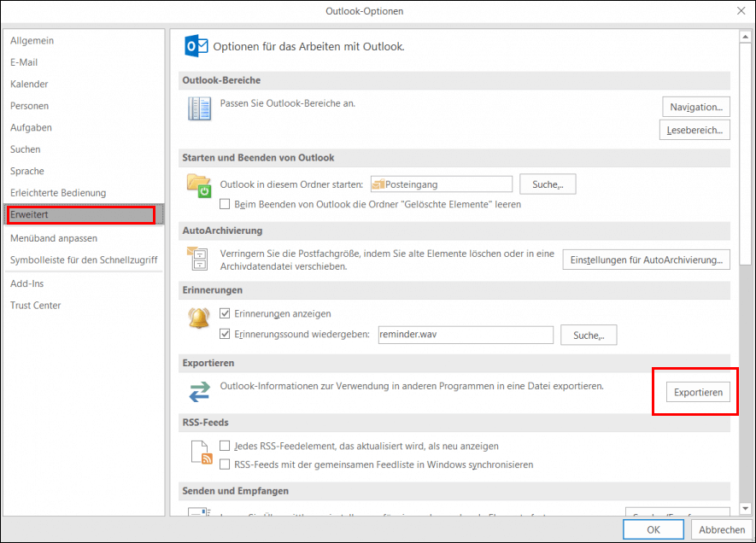Click the 'Verringern Sie die Postfachgröße' description
Viewport: 756px width, 543px height.
click(387, 260)
